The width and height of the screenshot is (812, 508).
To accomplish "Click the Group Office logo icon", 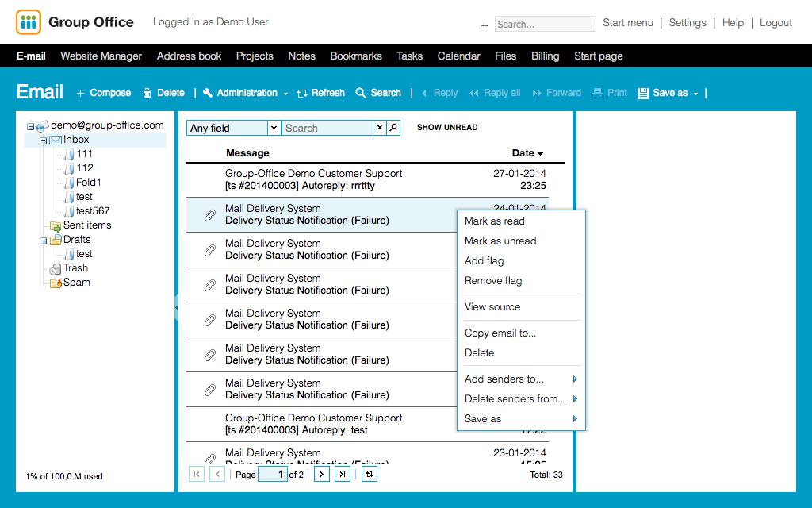I will [x=29, y=22].
